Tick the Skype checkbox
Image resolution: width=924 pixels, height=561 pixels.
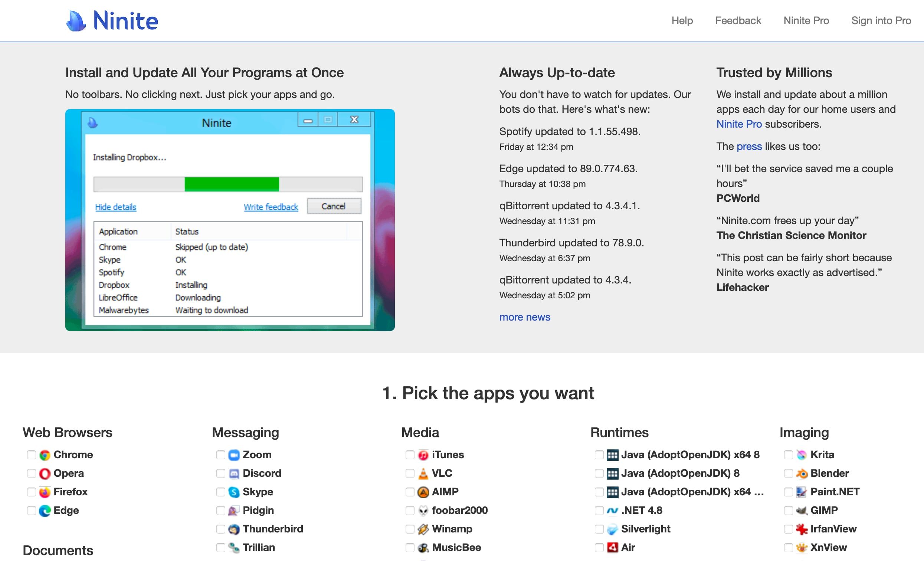point(221,492)
